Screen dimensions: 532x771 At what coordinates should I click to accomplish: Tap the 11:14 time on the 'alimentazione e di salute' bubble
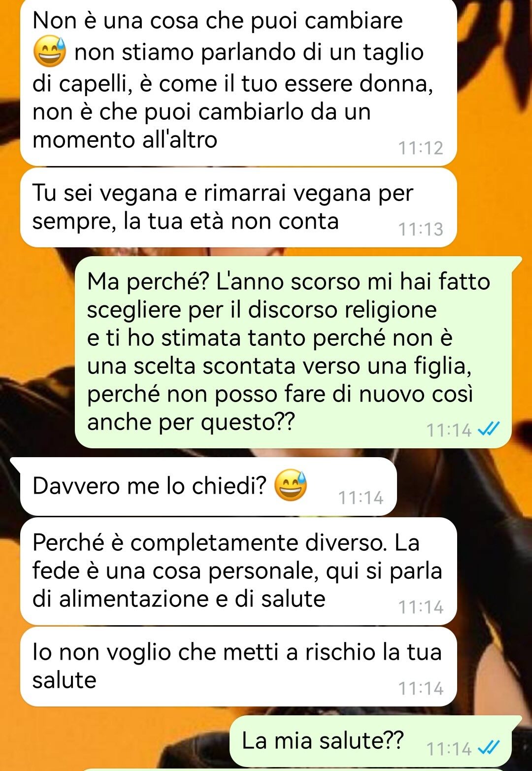pyautogui.click(x=421, y=607)
